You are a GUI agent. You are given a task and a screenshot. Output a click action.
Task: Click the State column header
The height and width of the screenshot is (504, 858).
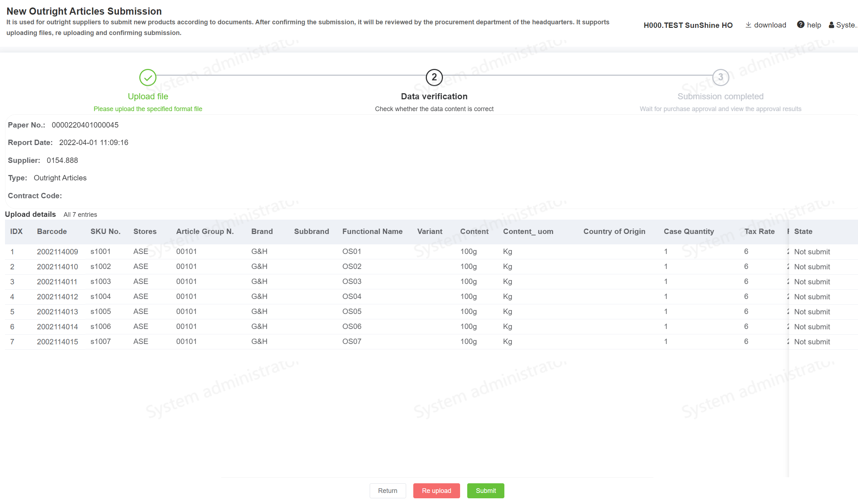pos(803,231)
